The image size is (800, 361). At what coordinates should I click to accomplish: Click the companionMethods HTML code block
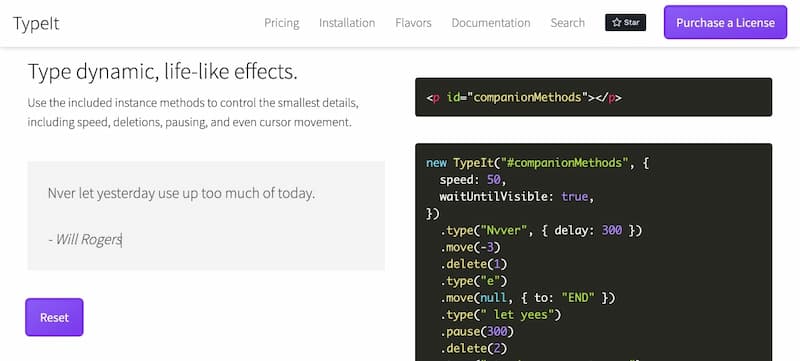593,97
